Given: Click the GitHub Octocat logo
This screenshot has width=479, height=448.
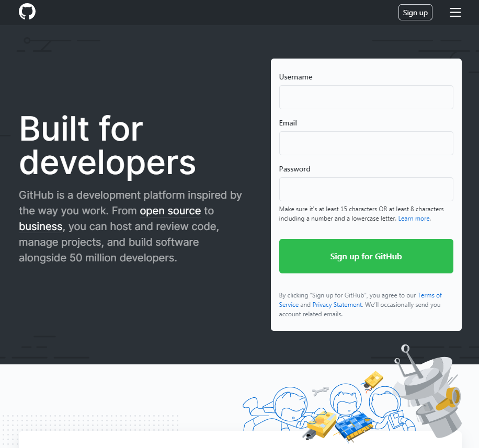Looking at the screenshot, I should point(27,12).
